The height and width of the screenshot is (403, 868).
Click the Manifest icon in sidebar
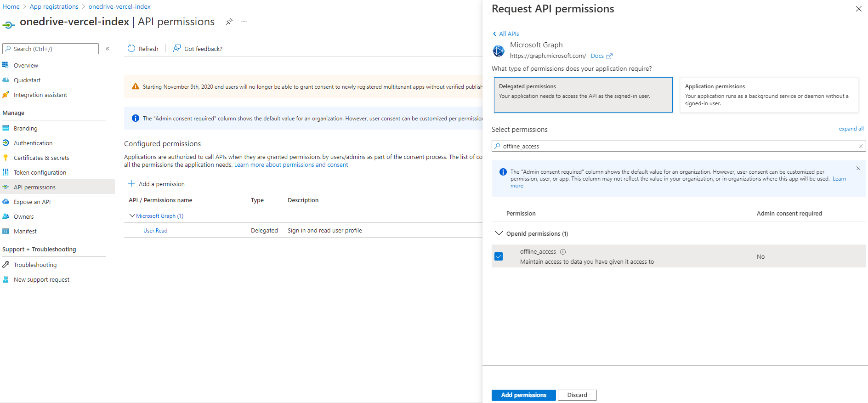6,231
